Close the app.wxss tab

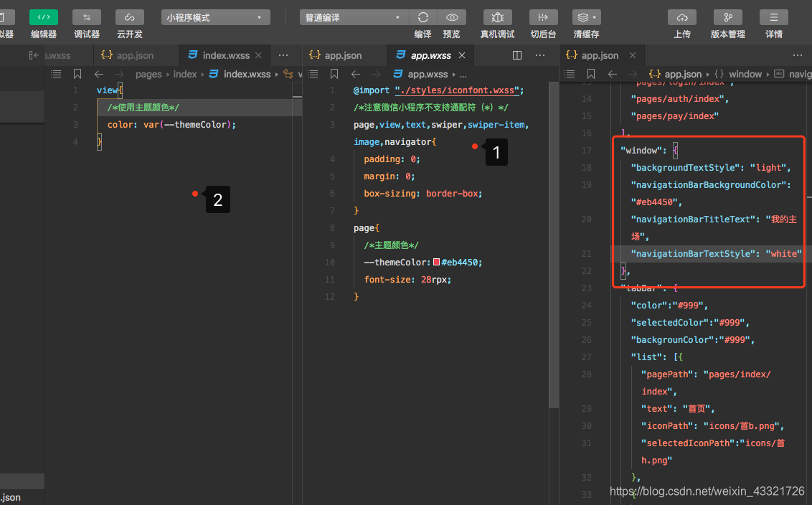coord(462,55)
